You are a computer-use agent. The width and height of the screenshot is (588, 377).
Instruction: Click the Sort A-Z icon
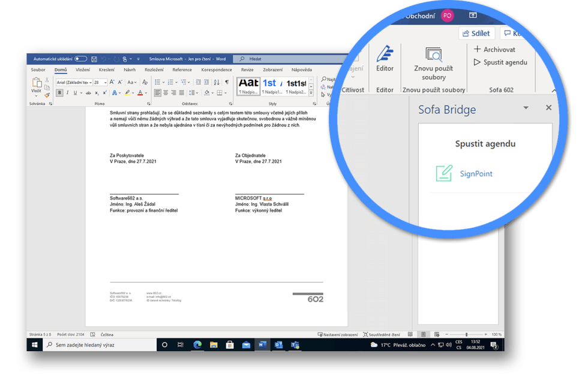tap(217, 82)
